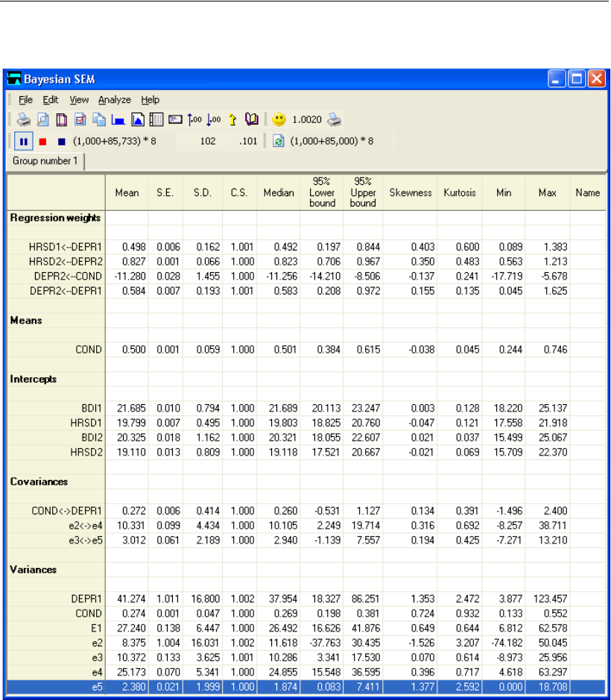Click the Print toolbar icon
Image resolution: width=611 pixels, height=700 pixels.
(24, 119)
